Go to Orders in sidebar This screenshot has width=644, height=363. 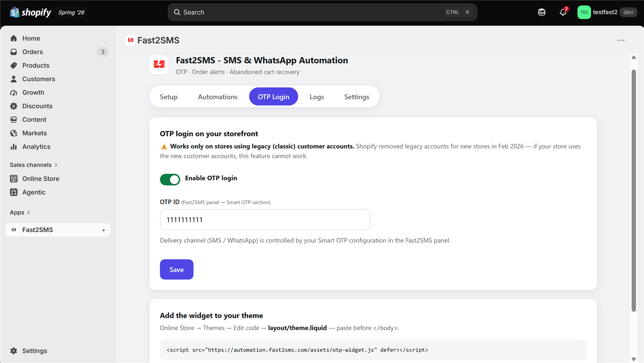[58, 52]
